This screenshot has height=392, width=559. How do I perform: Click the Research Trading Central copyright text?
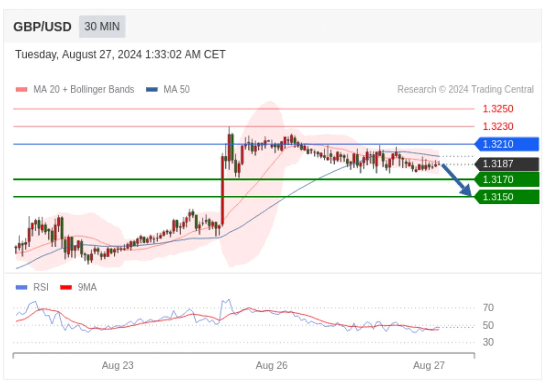coord(466,89)
